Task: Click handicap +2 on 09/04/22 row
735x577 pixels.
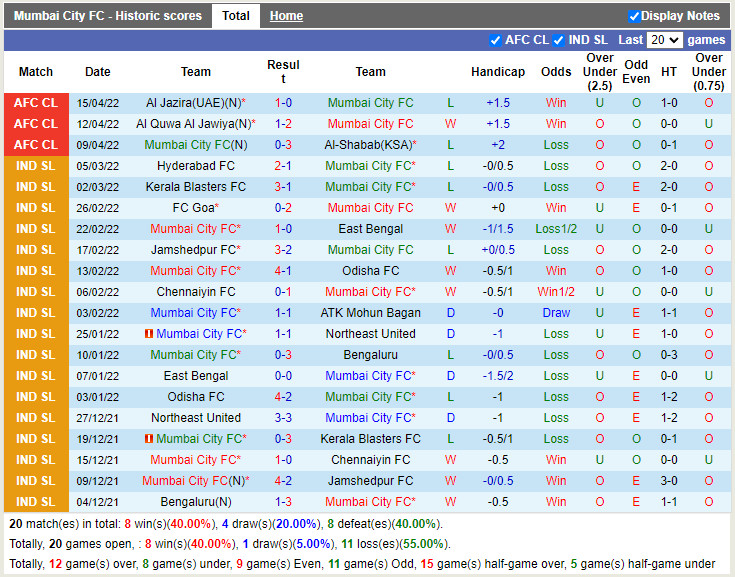Action: (x=498, y=145)
